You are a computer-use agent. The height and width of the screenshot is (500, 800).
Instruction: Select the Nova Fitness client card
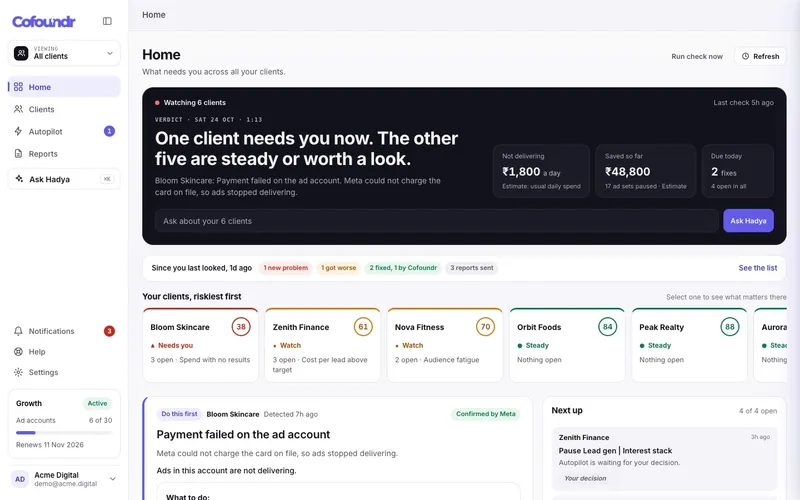pyautogui.click(x=445, y=345)
